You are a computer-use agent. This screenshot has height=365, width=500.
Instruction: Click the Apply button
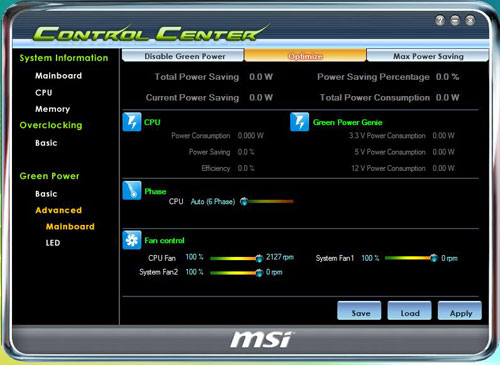(460, 311)
